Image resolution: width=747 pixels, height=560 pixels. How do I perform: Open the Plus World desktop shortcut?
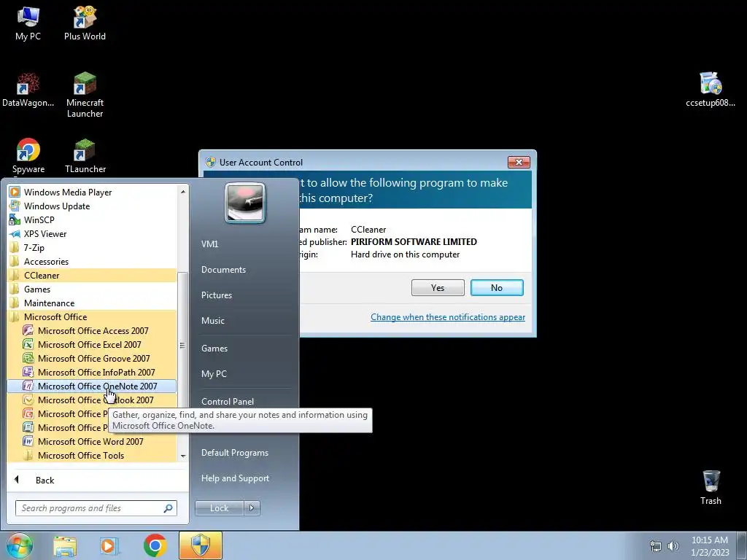click(85, 24)
